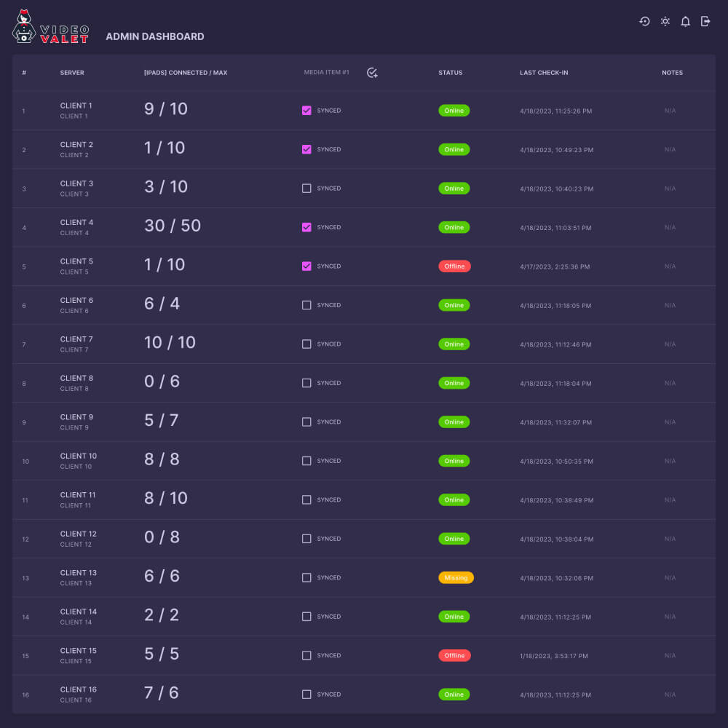Click check-in time 4/18/2023, 10:32:06 PM
The width and height of the screenshot is (728, 728).
point(557,579)
